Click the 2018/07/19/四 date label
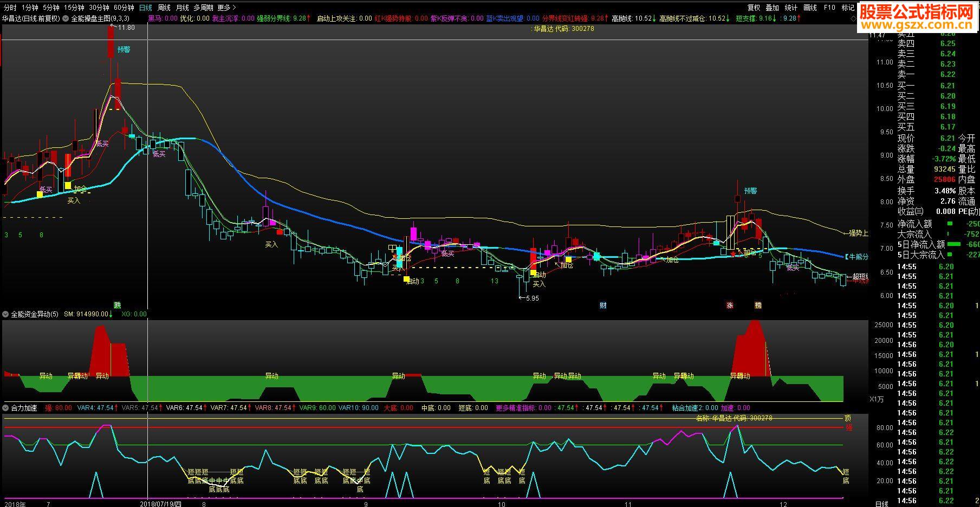 click(x=161, y=504)
